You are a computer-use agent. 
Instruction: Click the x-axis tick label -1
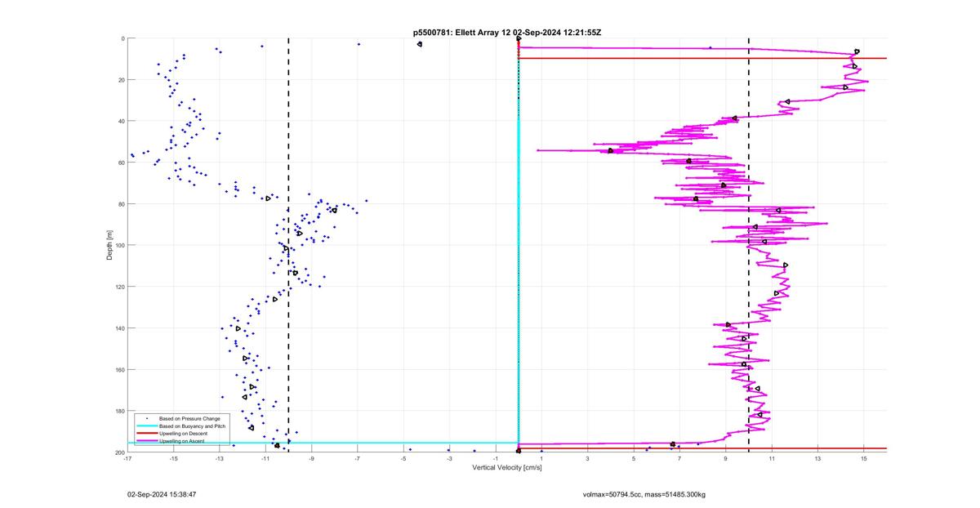point(496,458)
